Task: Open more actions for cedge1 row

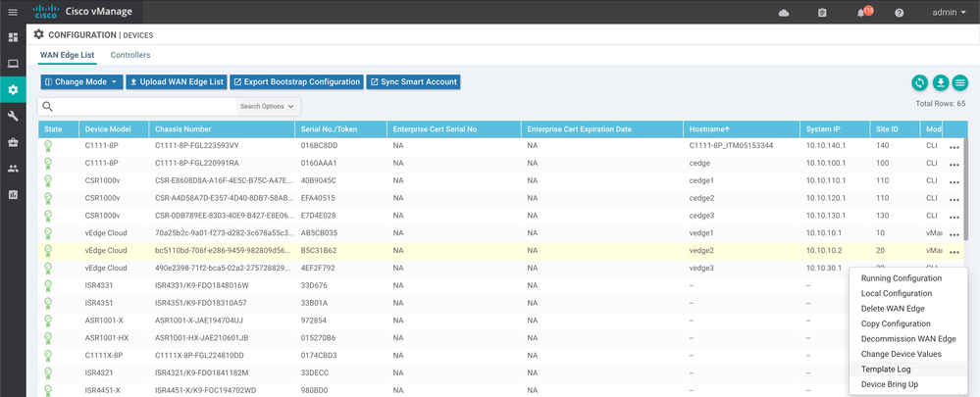Action: (954, 181)
